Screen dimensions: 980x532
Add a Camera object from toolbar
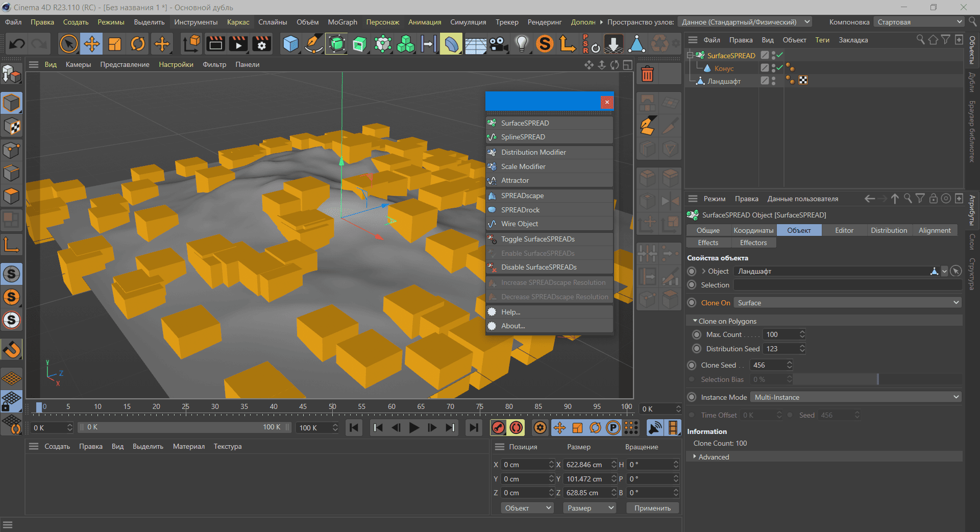click(x=499, y=44)
